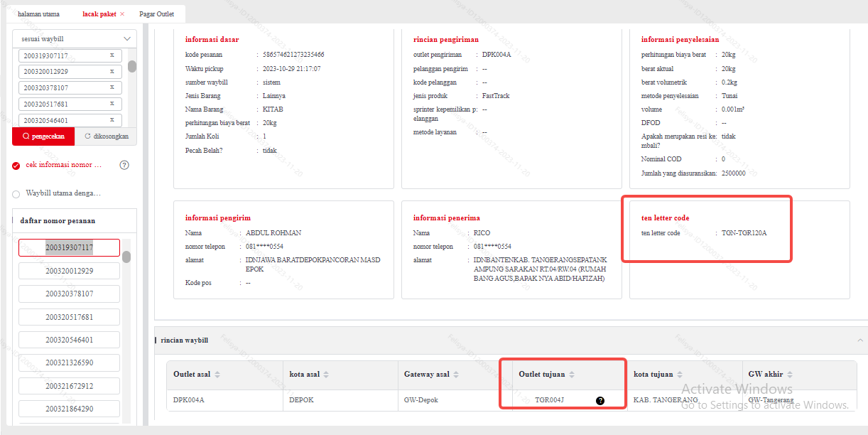
Task: Click the help icon beside cek informasi nomor
Action: click(124, 165)
